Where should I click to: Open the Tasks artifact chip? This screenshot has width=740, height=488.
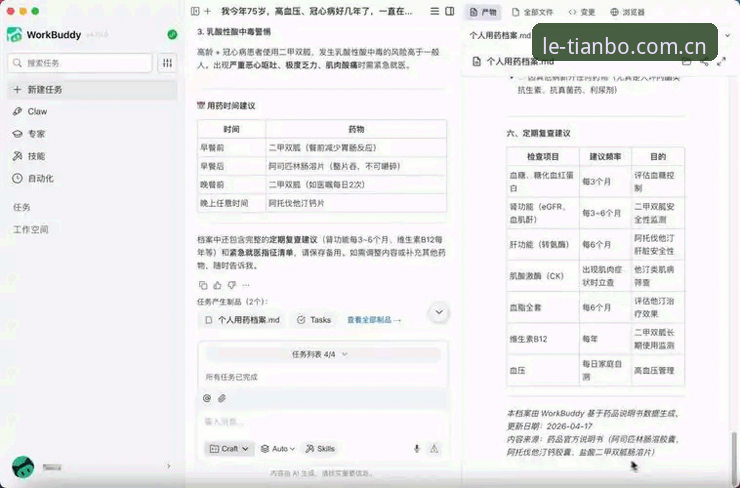(314, 320)
